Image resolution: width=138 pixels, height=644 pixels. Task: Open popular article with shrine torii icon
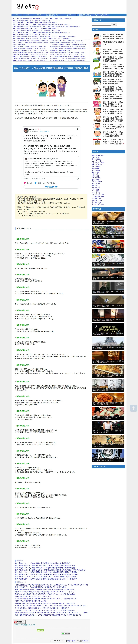97,141
